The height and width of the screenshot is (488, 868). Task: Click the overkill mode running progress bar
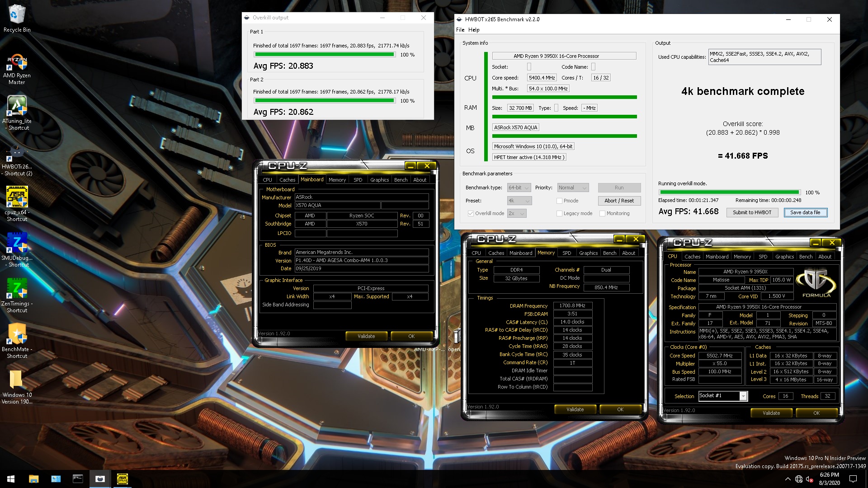[729, 192]
